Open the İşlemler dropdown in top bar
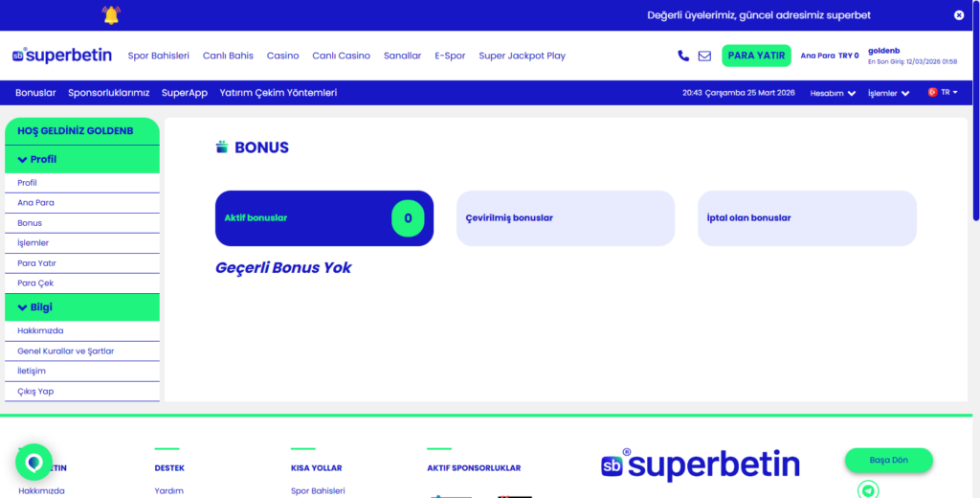The height and width of the screenshot is (498, 980). coord(888,93)
